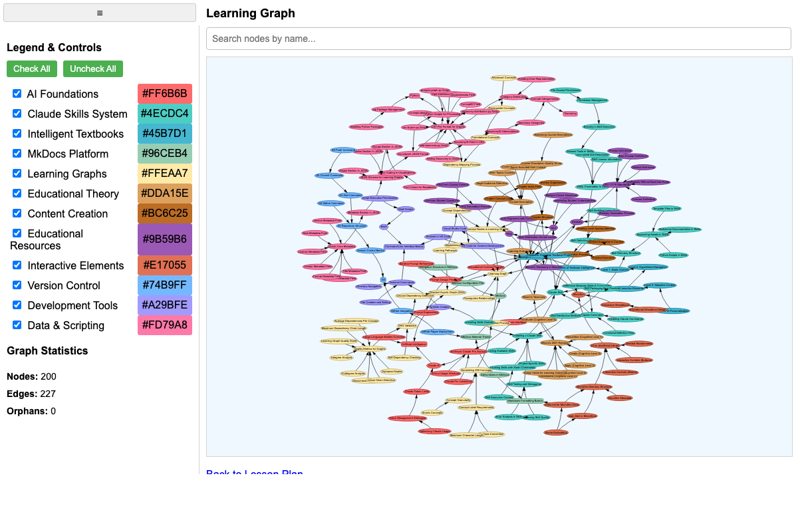The height and width of the screenshot is (532, 798).
Task: Select the Taxonomy graph node
Action: 570,114
